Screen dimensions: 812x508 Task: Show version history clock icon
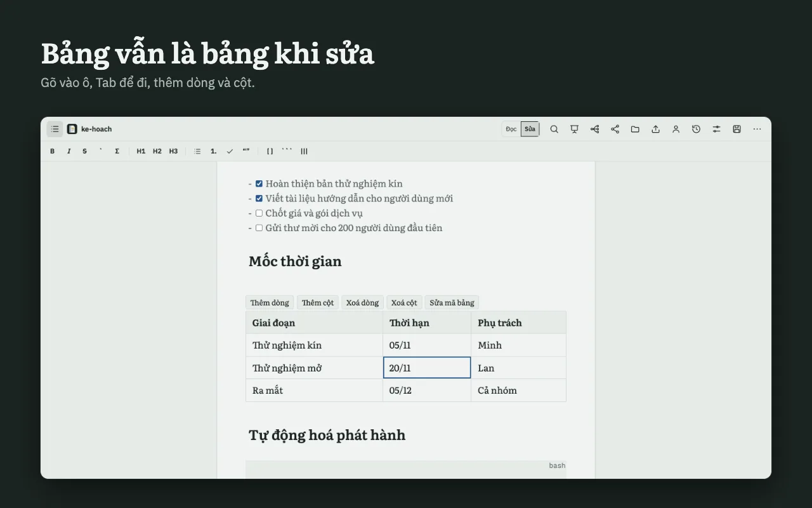coord(696,129)
